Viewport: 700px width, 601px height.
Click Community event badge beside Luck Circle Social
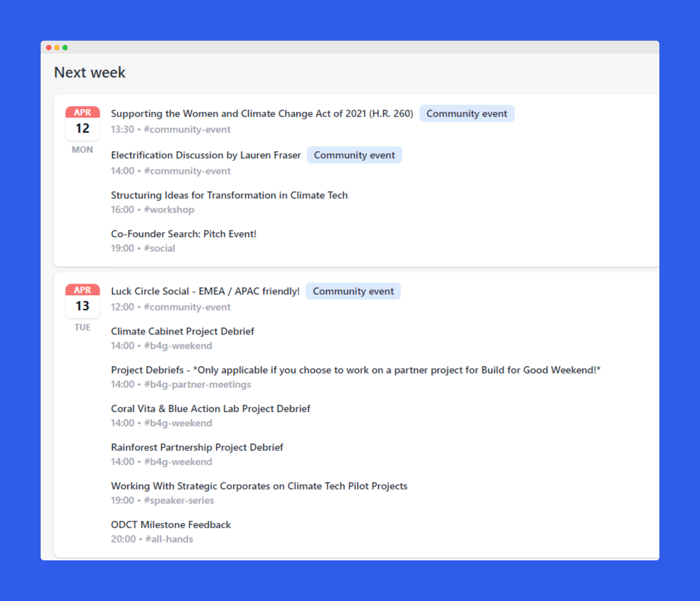click(x=353, y=292)
